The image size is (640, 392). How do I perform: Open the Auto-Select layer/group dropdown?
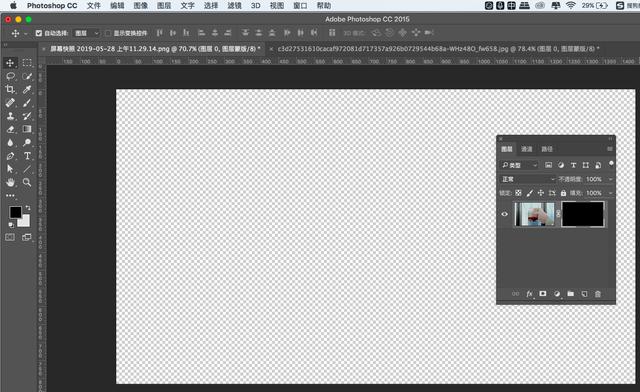click(x=87, y=33)
